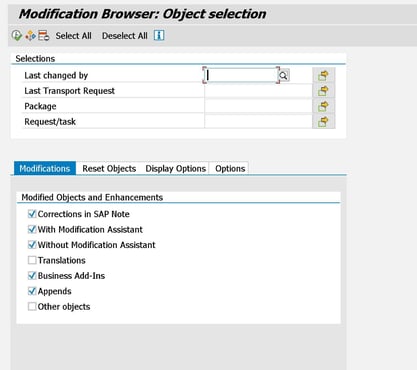The height and width of the screenshot is (370, 417).
Task: Switch to the Modifications tab
Action: 45,168
